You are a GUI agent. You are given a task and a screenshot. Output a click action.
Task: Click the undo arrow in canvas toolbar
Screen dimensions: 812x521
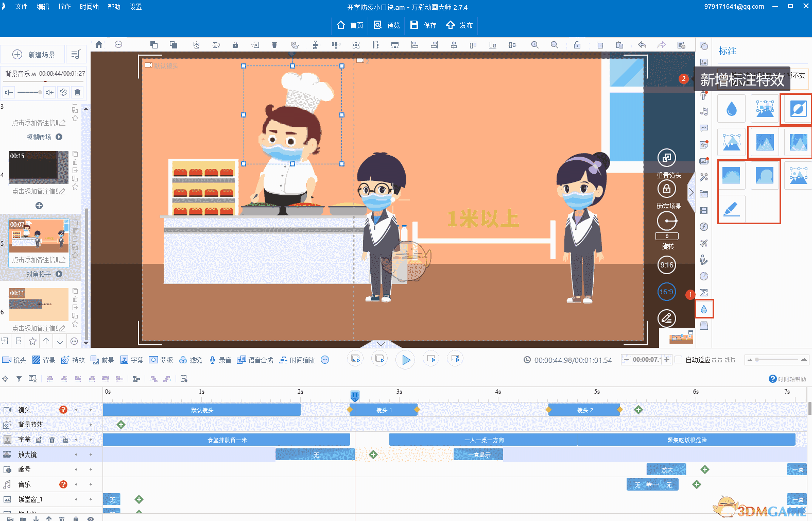pos(642,45)
